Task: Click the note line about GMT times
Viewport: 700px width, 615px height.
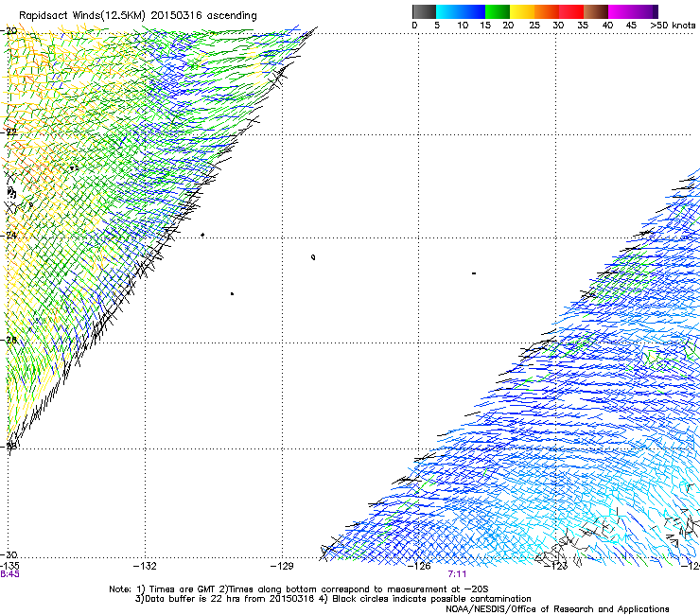Action: pos(299,589)
